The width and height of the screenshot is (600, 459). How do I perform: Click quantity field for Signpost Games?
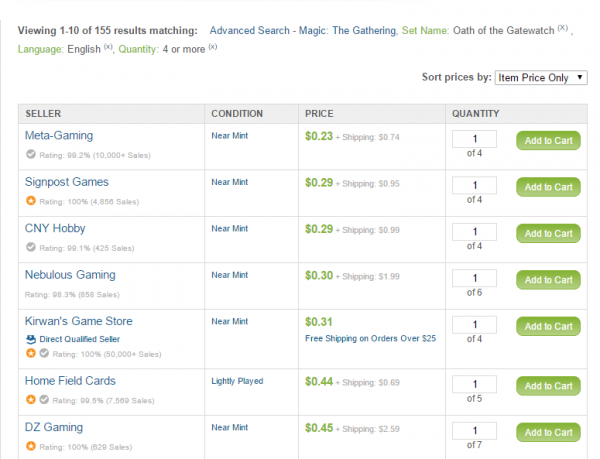tap(475, 186)
